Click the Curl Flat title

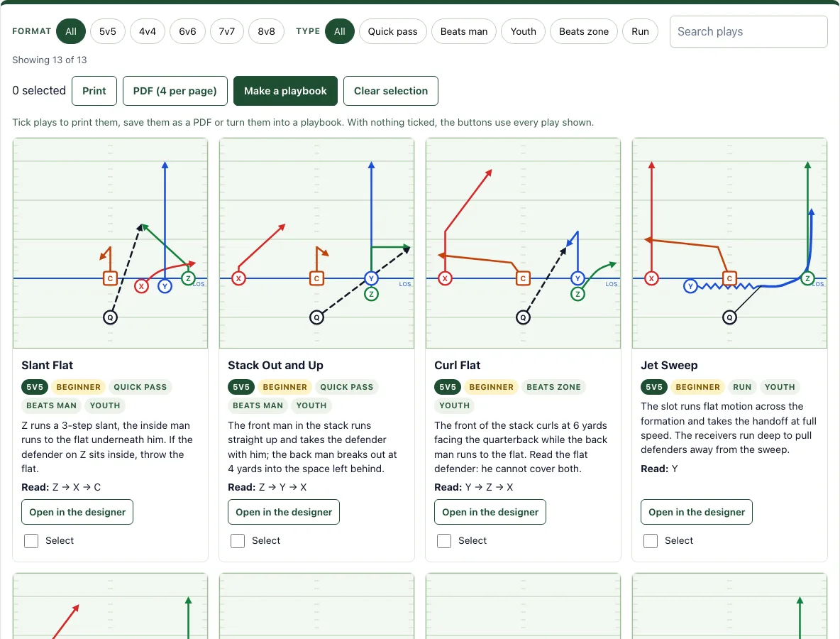458,366
